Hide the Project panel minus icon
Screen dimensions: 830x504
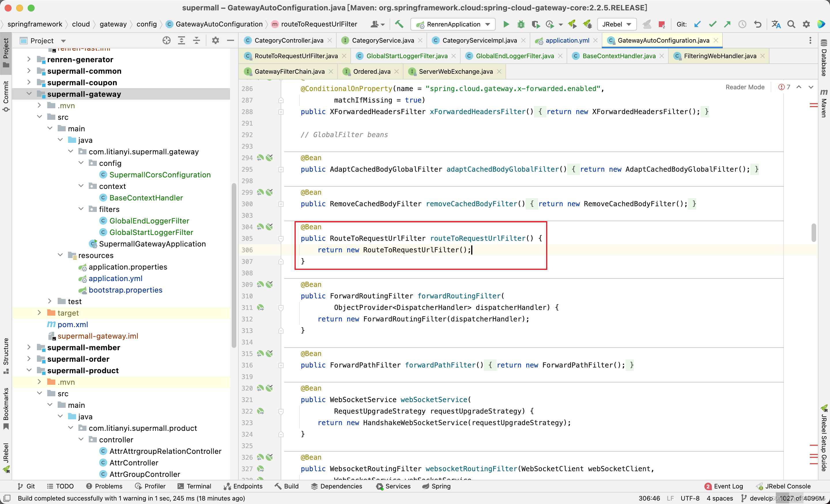pyautogui.click(x=230, y=41)
